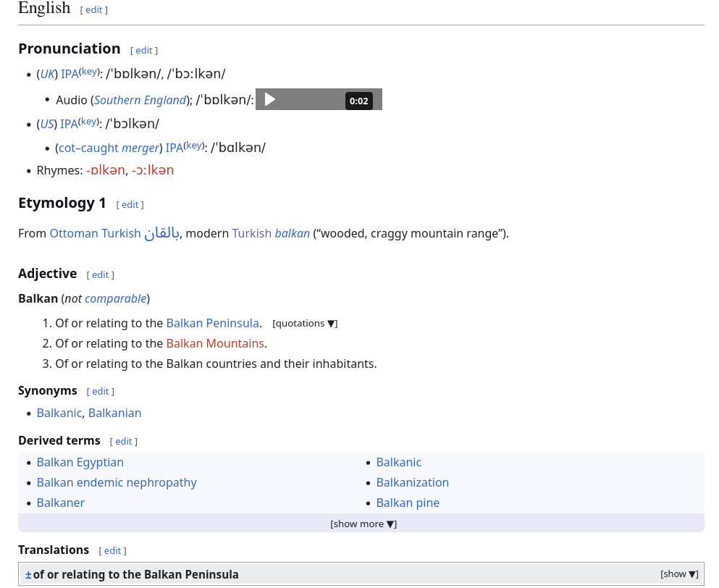Open the UK accent link

point(47,74)
